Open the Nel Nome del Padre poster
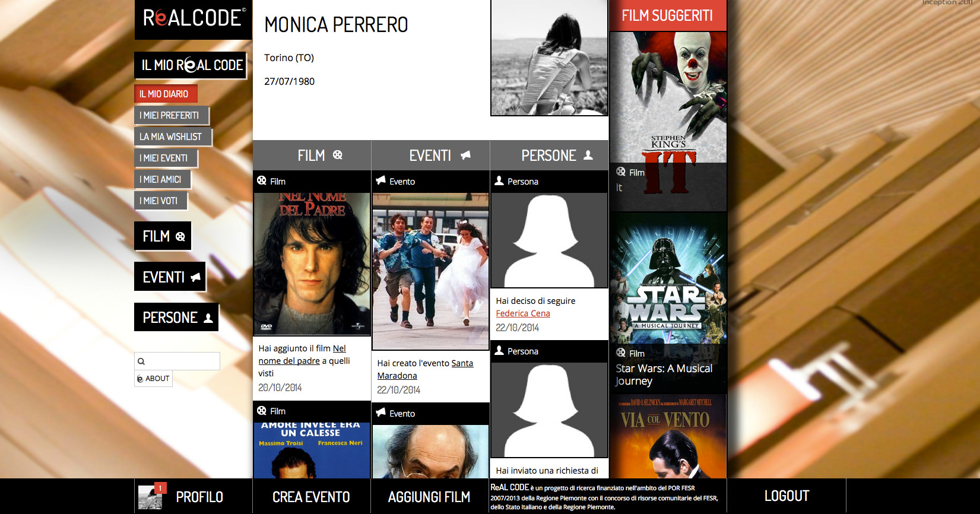The image size is (980, 514). click(312, 264)
